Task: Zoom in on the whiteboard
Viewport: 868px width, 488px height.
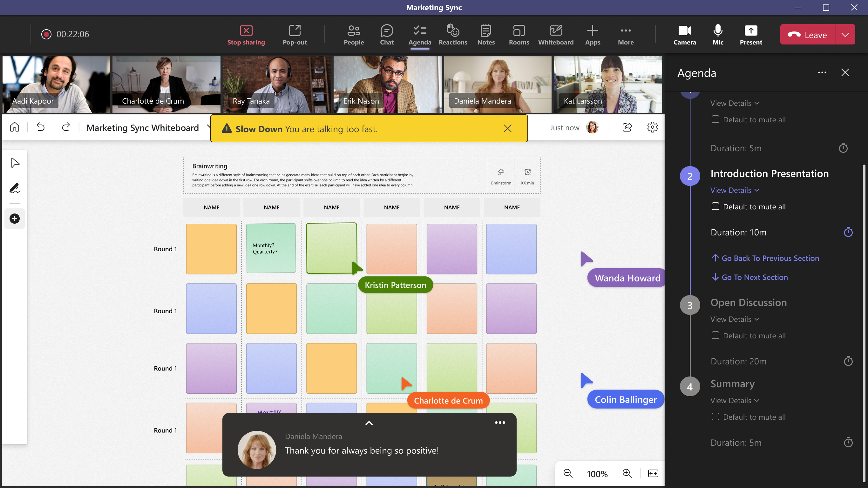Action: (x=627, y=473)
